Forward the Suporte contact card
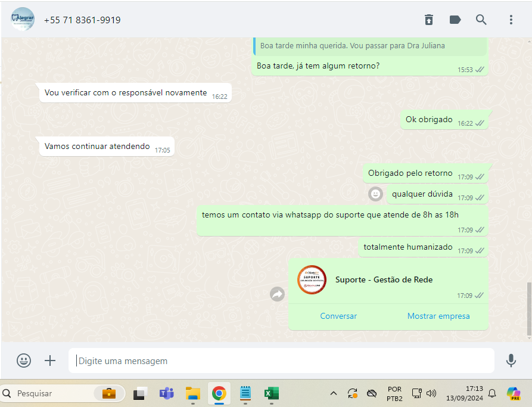The width and height of the screenshot is (532, 407). [x=277, y=294]
